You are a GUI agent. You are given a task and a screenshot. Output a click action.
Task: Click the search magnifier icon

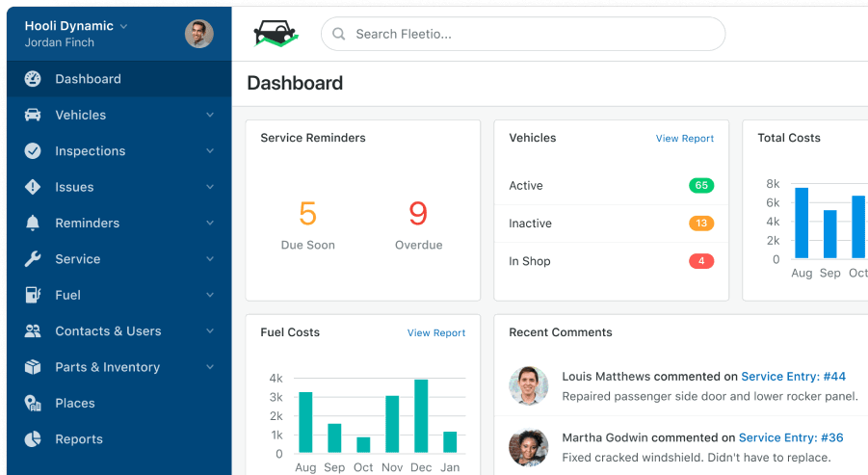click(x=339, y=34)
